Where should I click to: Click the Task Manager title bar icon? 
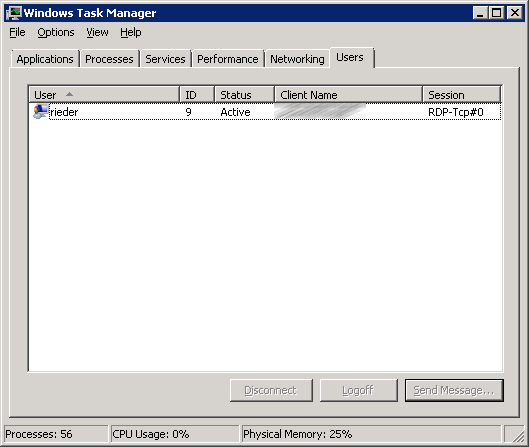(13, 13)
